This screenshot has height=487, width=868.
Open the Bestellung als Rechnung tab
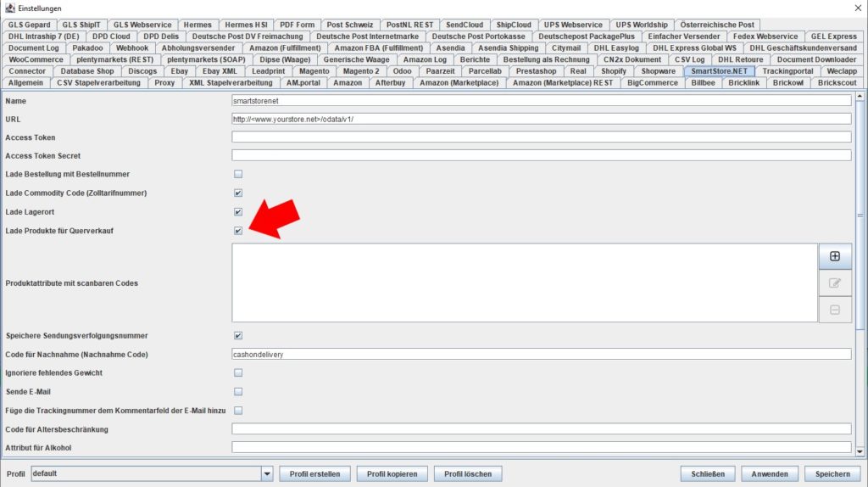pyautogui.click(x=547, y=59)
